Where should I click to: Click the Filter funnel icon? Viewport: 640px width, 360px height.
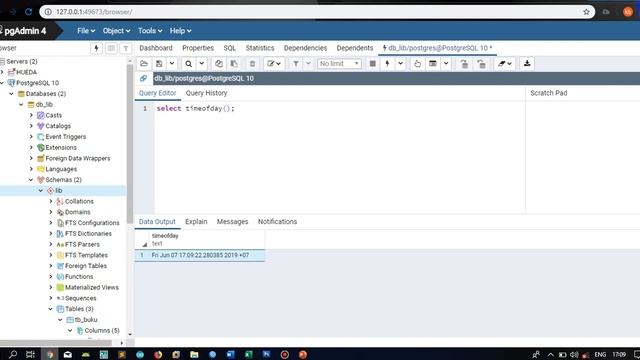[296, 64]
